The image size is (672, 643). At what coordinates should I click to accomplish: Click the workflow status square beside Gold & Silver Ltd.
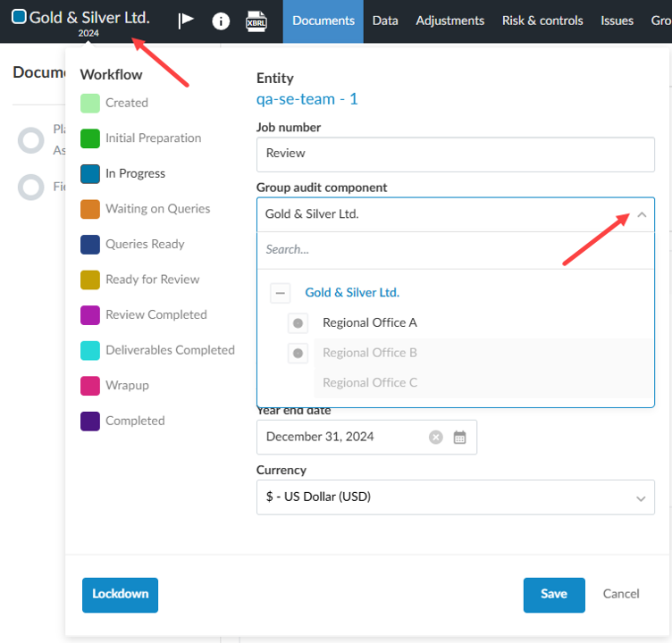[x=19, y=17]
